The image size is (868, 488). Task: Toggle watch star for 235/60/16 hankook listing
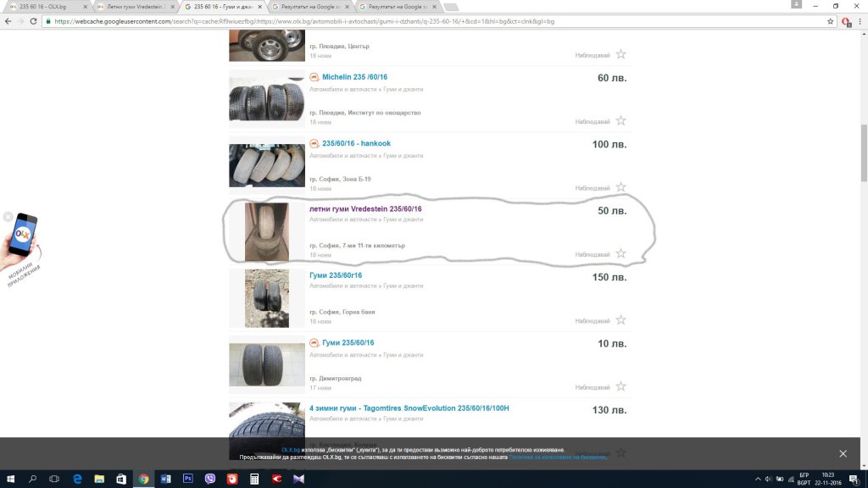coord(620,187)
